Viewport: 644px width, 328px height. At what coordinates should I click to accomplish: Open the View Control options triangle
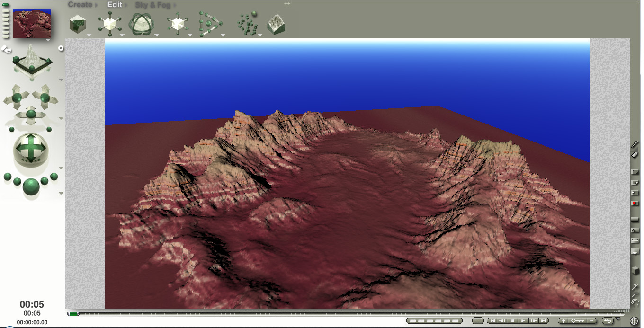(x=61, y=80)
